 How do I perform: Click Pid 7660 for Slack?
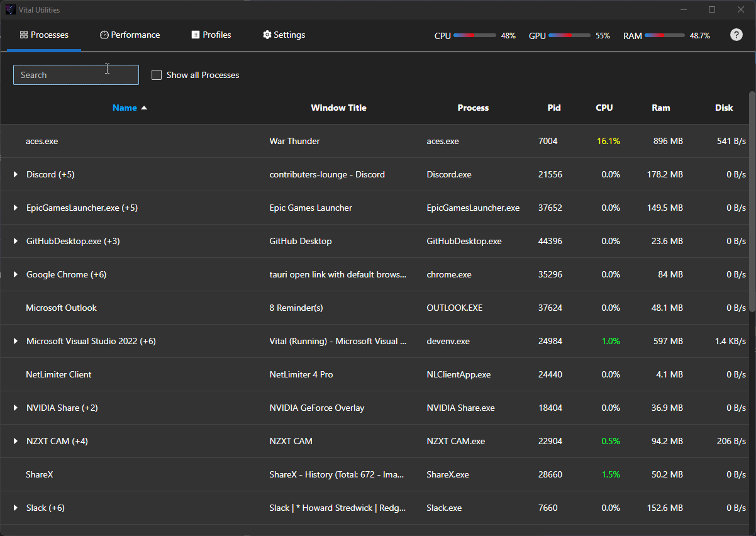[x=548, y=508]
